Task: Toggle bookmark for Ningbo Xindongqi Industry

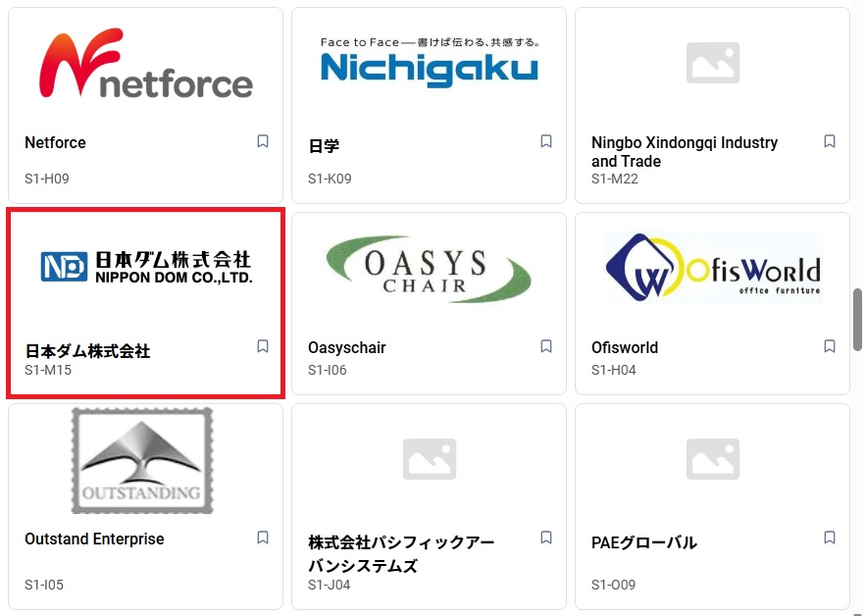Action: 830,141
